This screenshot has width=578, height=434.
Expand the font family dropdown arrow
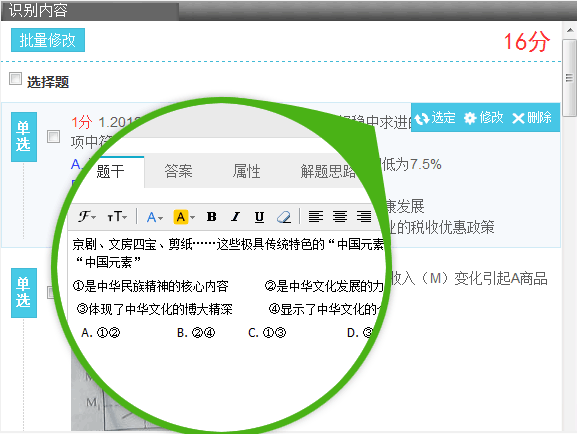pos(94,218)
